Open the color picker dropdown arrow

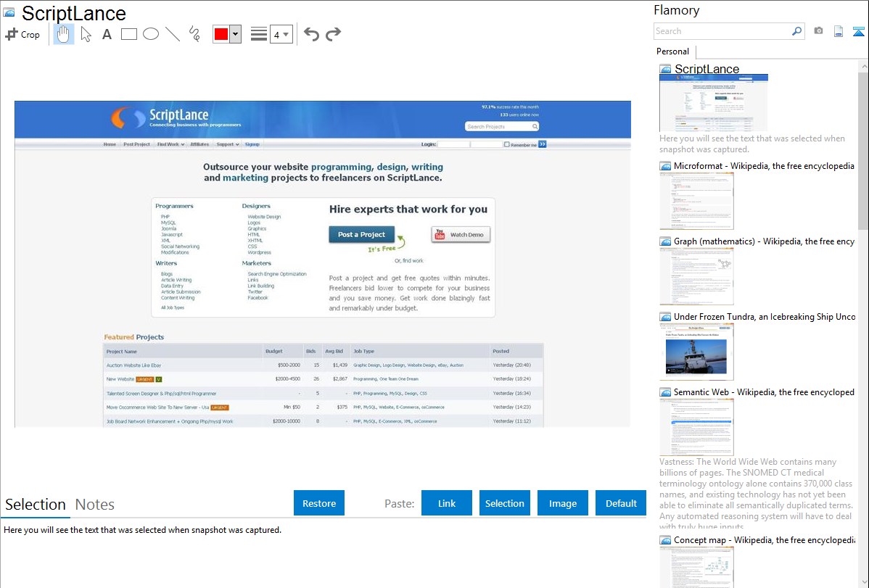click(236, 34)
